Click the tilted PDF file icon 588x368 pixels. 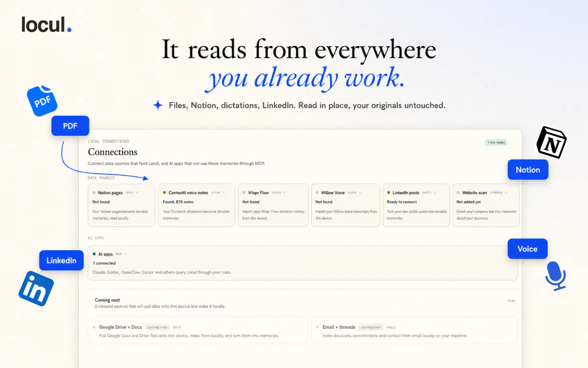click(x=42, y=100)
